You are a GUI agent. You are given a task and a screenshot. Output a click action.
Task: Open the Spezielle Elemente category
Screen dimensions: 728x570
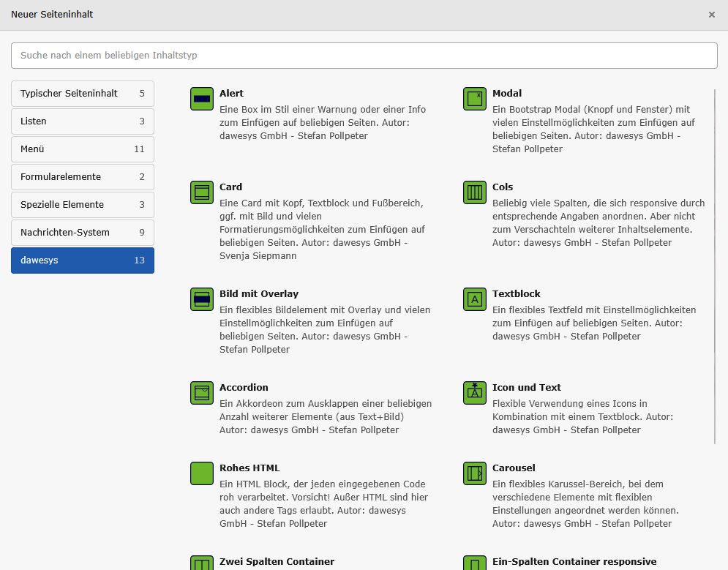tap(82, 205)
